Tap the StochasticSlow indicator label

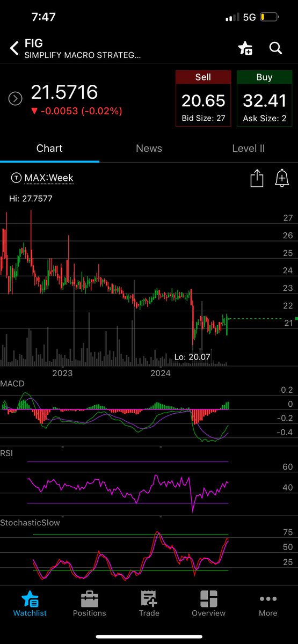(x=30, y=522)
